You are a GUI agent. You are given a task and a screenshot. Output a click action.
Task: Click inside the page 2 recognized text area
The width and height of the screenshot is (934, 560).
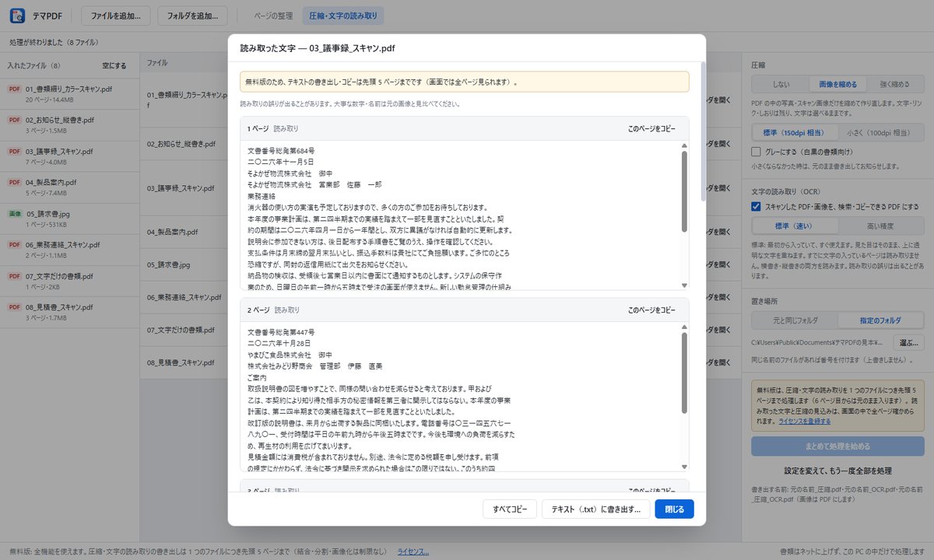[460, 397]
